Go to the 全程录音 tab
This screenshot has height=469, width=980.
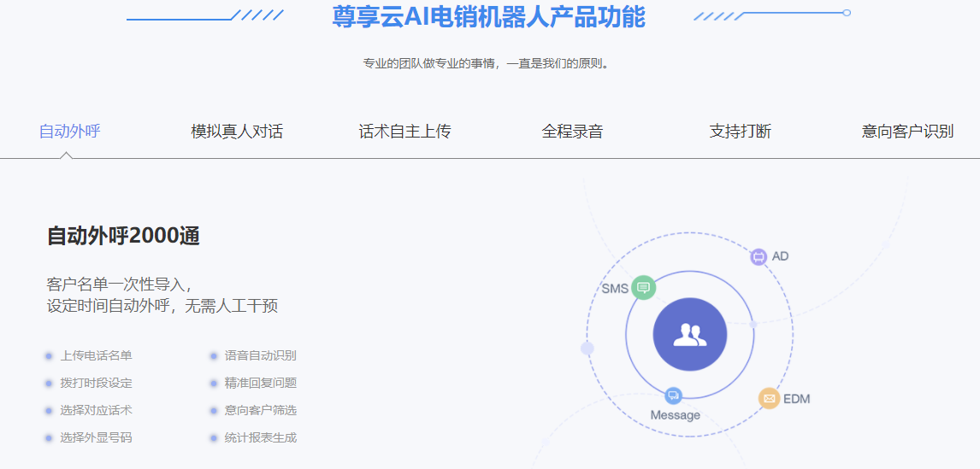point(572,132)
